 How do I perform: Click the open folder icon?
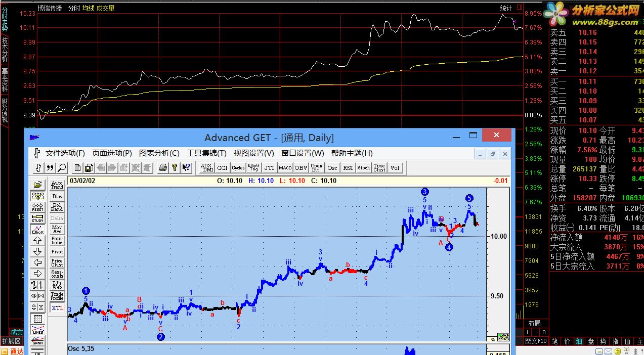38,185
